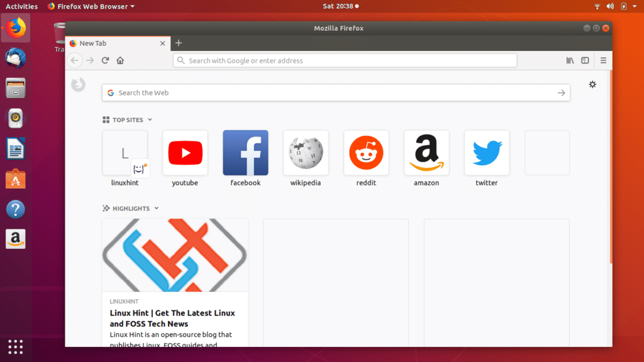Open New Tab preferences gear icon
The width and height of the screenshot is (644, 362).
tap(592, 84)
